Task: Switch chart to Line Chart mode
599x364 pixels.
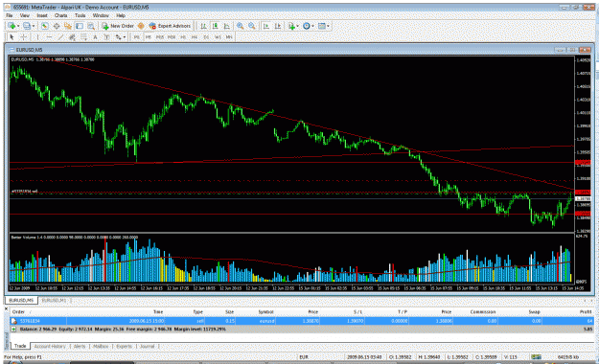Action: coord(227,26)
